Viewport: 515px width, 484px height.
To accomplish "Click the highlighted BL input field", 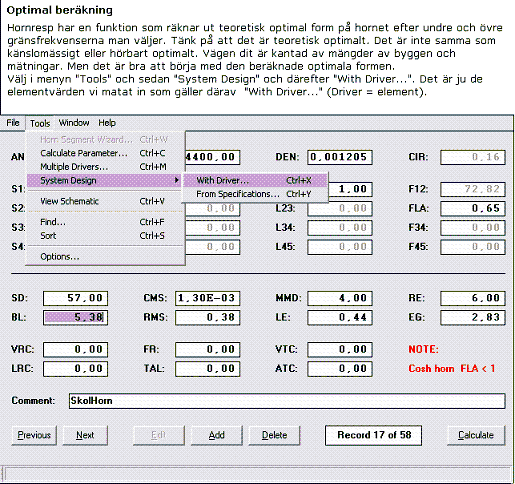I will pos(75,317).
